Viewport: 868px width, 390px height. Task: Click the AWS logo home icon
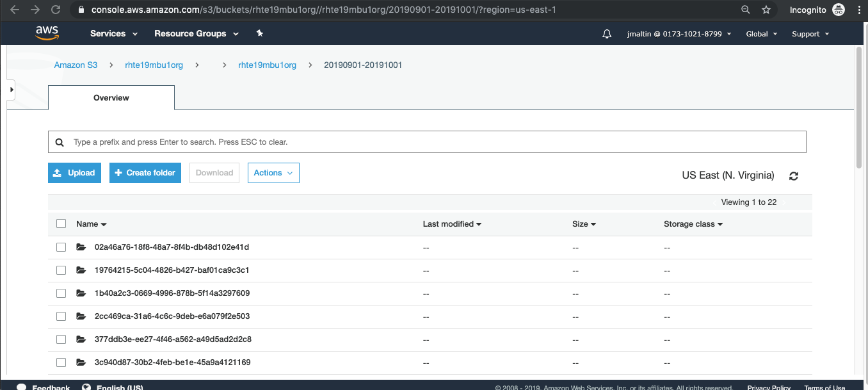47,33
